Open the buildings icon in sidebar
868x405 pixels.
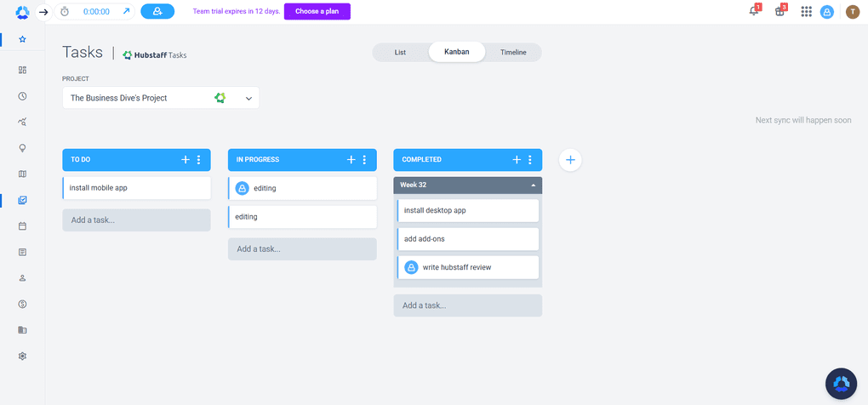pos(23,330)
